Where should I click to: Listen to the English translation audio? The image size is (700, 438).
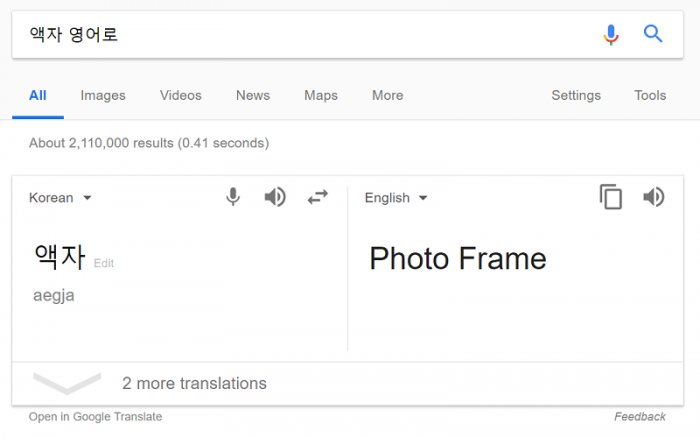(x=654, y=197)
